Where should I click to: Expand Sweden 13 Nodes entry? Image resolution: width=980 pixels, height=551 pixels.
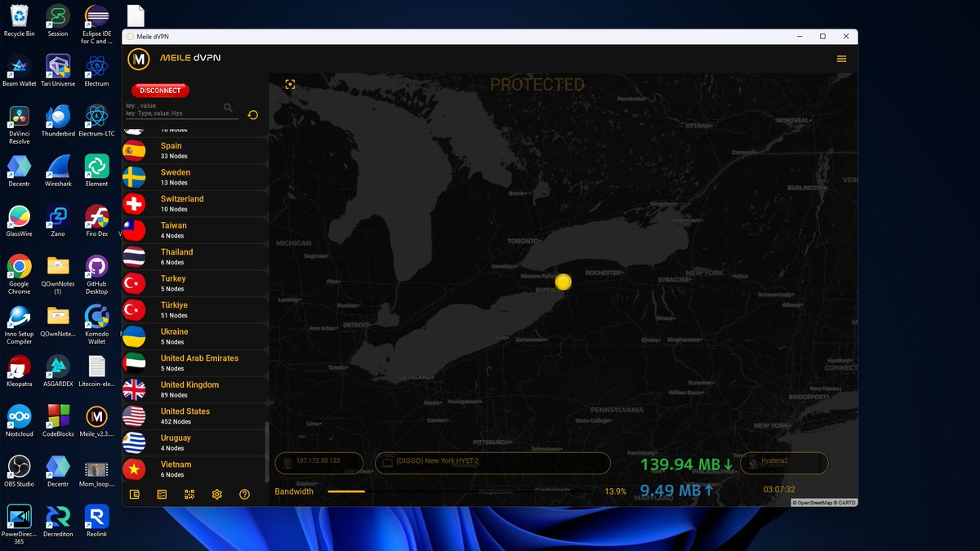pos(195,177)
